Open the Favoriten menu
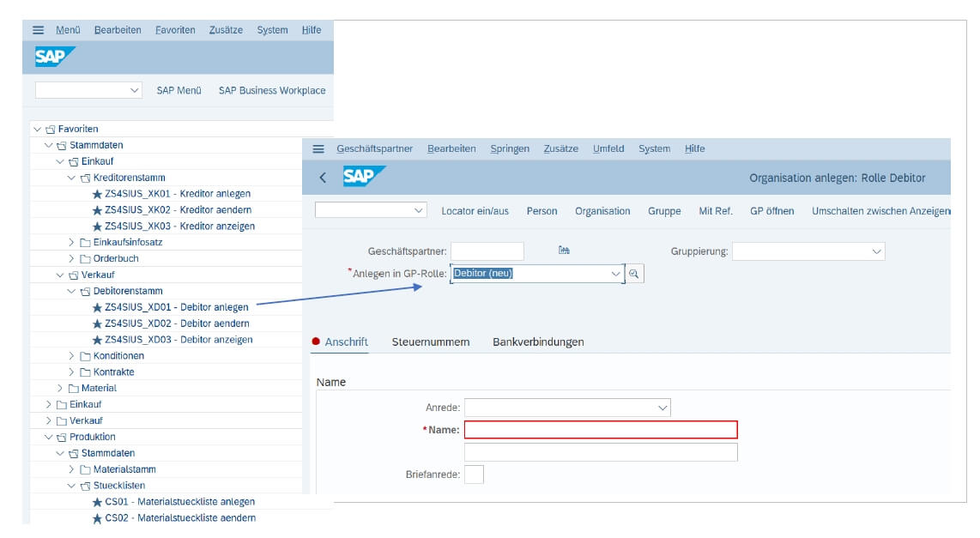 pos(175,30)
